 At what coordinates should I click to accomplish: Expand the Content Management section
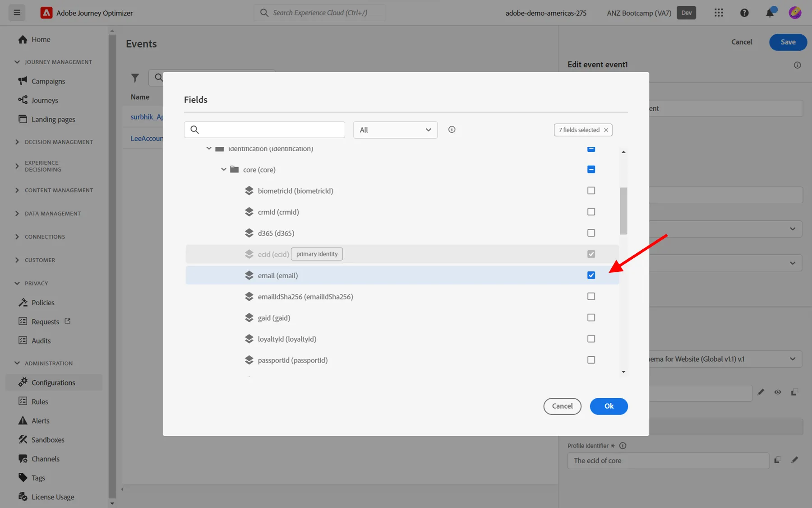tap(17, 190)
